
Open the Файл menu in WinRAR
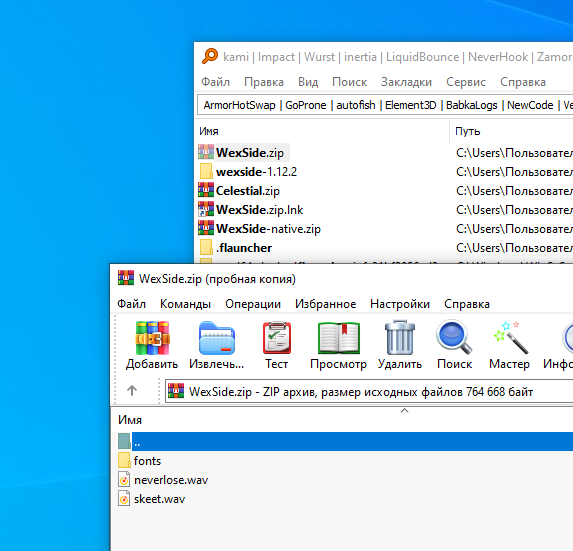click(x=131, y=304)
